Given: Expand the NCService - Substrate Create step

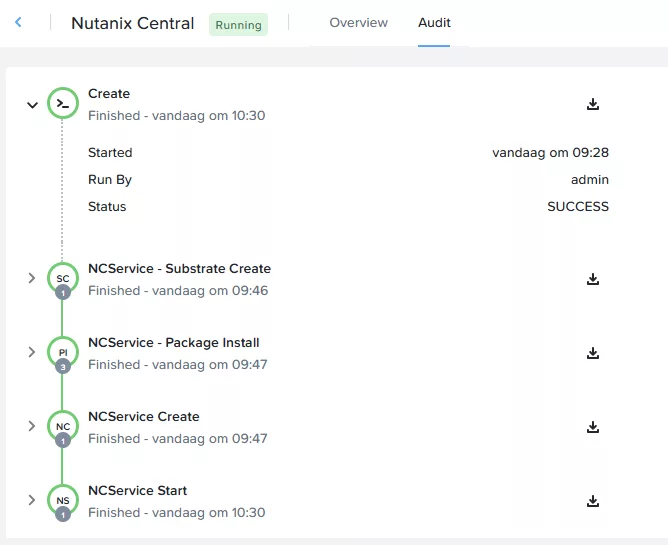Looking at the screenshot, I should 32,279.
